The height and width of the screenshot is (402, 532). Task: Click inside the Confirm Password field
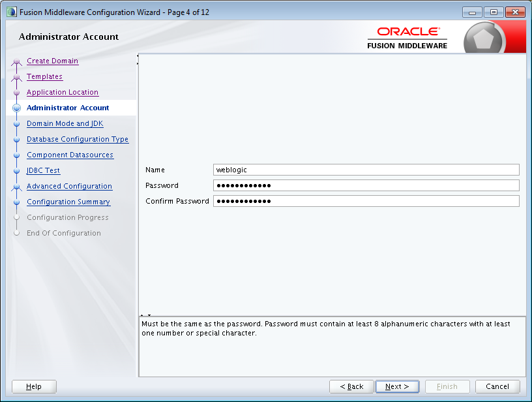(365, 201)
